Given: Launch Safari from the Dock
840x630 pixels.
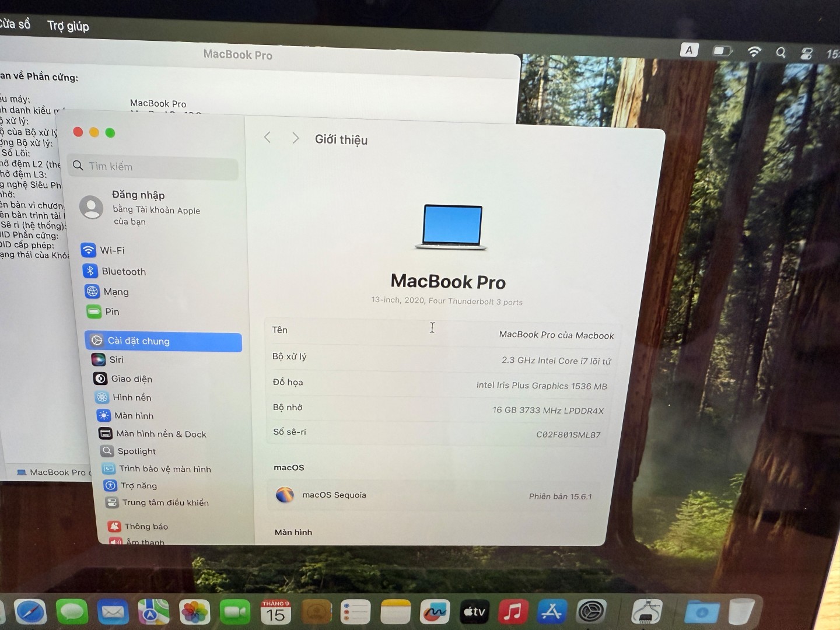Looking at the screenshot, I should coord(30,612).
